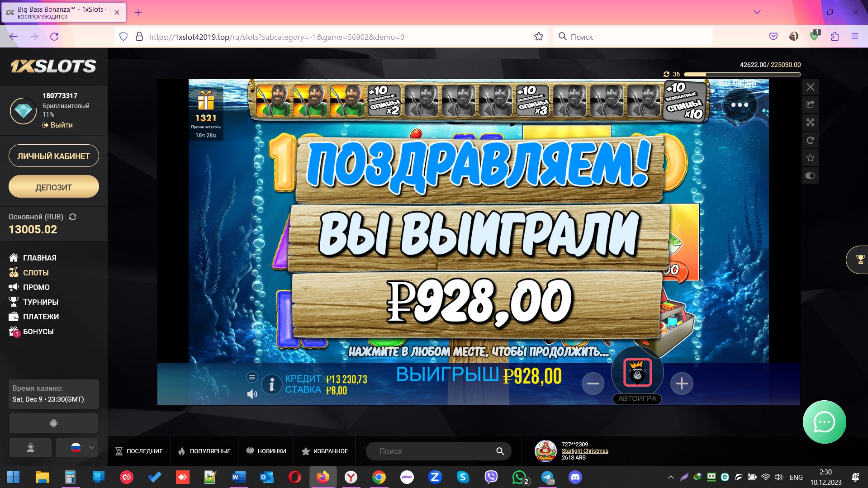Open the gift prize drop icon

tap(206, 101)
